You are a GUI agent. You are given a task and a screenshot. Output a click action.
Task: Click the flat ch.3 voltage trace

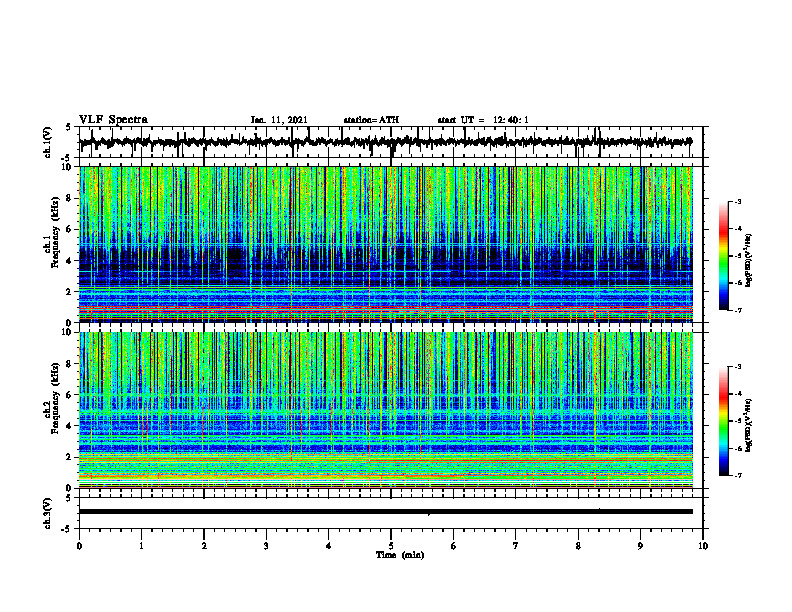[386, 512]
